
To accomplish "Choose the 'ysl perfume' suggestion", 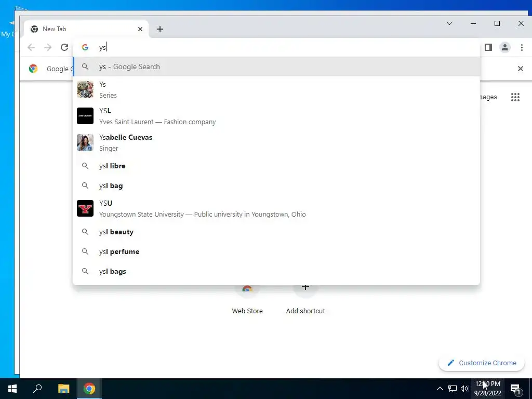I will [276, 251].
